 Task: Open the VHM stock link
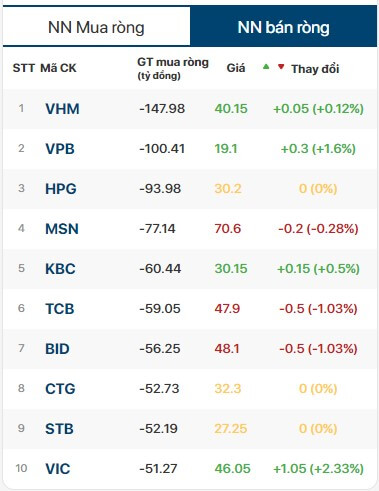tap(62, 109)
